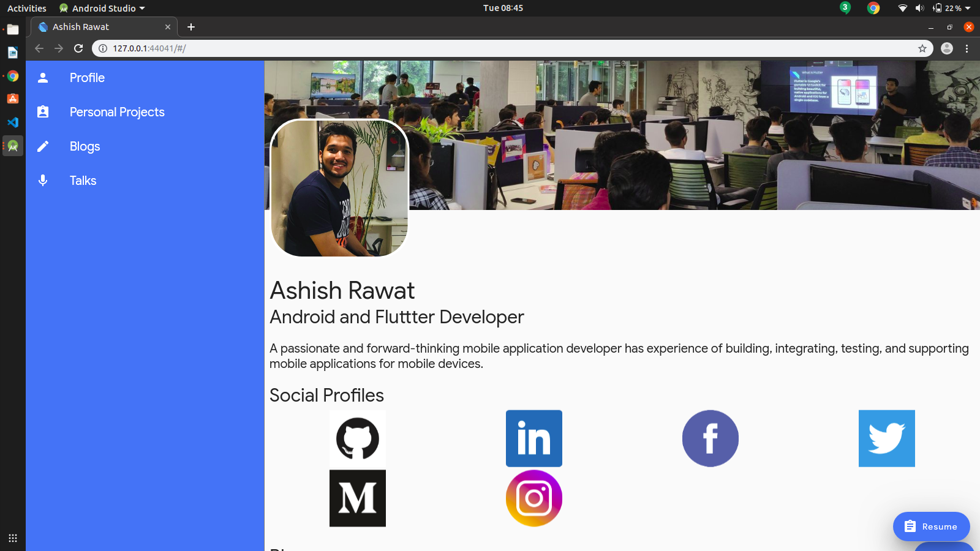The width and height of the screenshot is (980, 551).
Task: Launch Visual Studio Code from the dock
Action: tap(12, 122)
